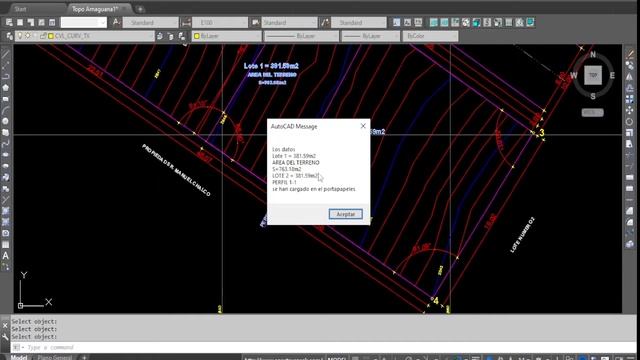Open the text style Standard dropdown
Image resolution: width=640 pixels, height=360 pixels.
pyautogui.click(x=150, y=22)
